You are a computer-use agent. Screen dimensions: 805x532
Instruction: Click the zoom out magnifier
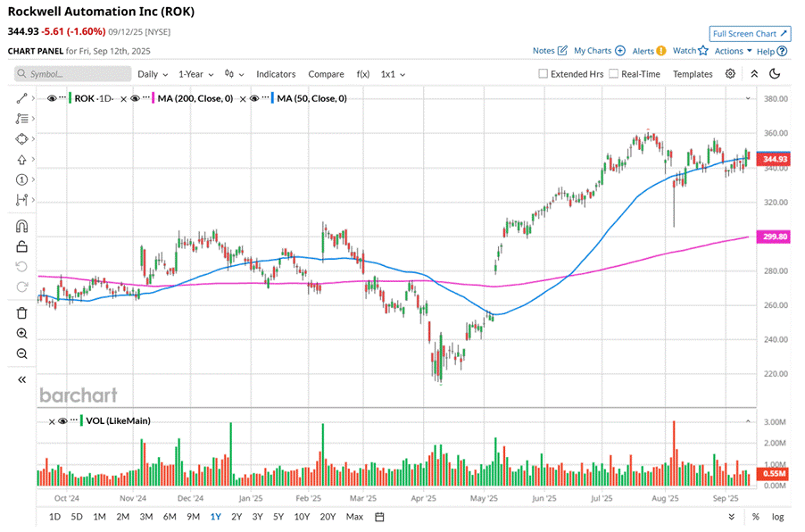point(21,353)
